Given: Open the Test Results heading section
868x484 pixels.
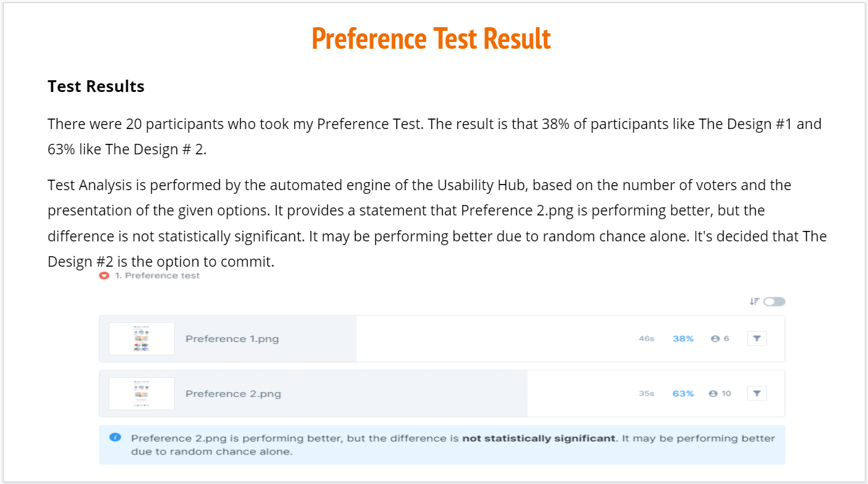Looking at the screenshot, I should (x=96, y=86).
